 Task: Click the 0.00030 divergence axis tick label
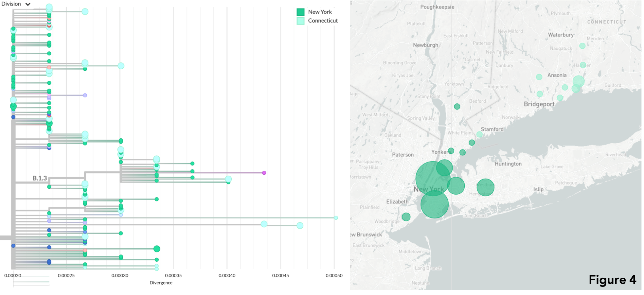pos(120,276)
